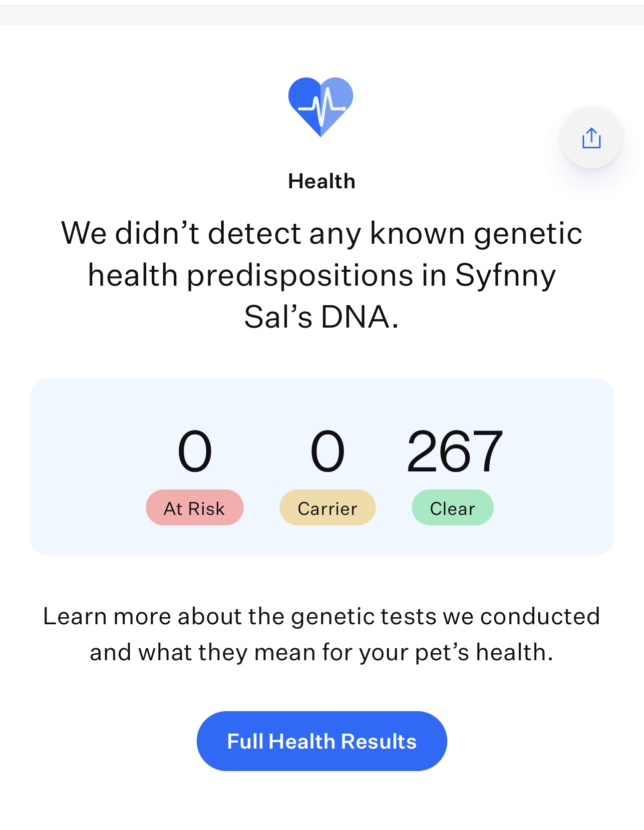Select the yellow Carrier badge
This screenshot has height=830, width=644.
pyautogui.click(x=327, y=508)
